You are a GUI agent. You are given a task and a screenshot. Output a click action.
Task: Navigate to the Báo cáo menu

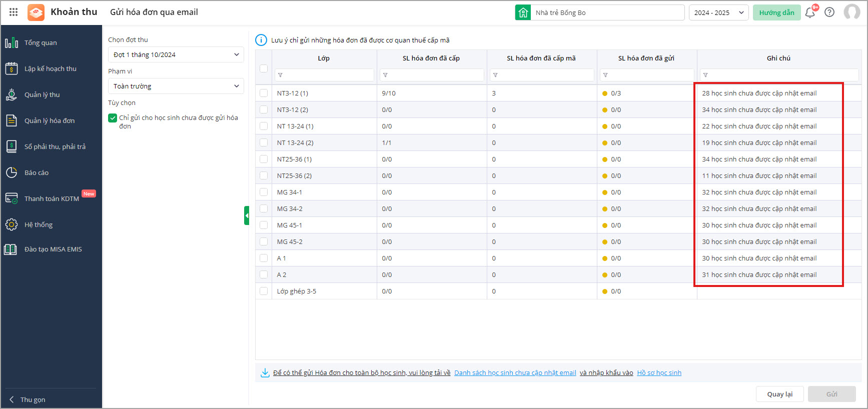tap(37, 172)
